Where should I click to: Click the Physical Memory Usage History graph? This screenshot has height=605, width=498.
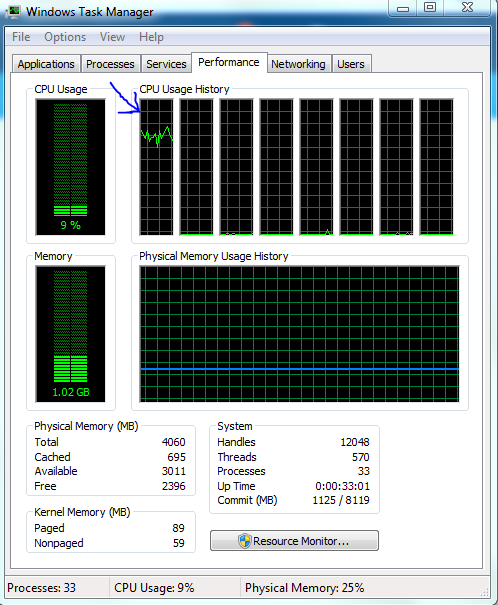(299, 334)
